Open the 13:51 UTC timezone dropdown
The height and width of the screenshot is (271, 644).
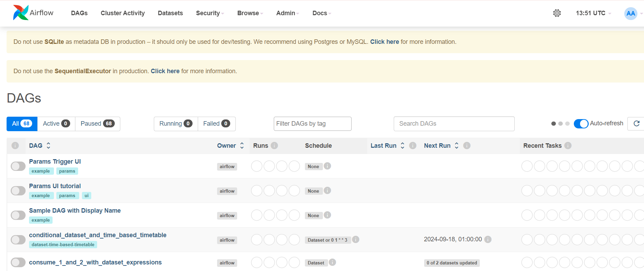(x=593, y=13)
